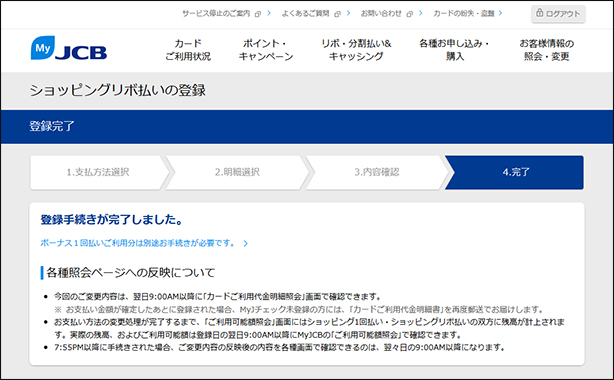Screen dimensions: 614x380
Task: Open リボ・分割払い&キャッシング menu
Action: tap(356, 50)
